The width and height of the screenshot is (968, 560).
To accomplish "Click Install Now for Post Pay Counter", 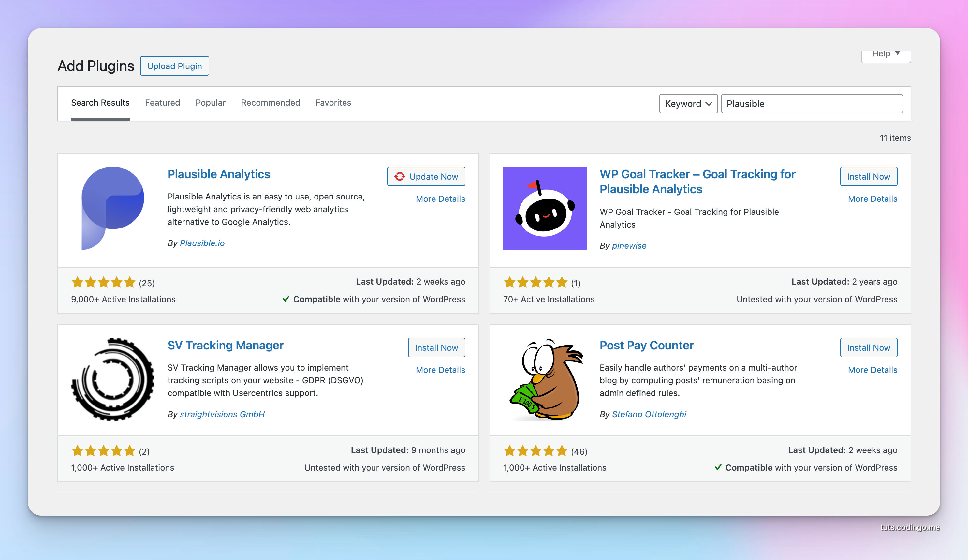I will (868, 347).
